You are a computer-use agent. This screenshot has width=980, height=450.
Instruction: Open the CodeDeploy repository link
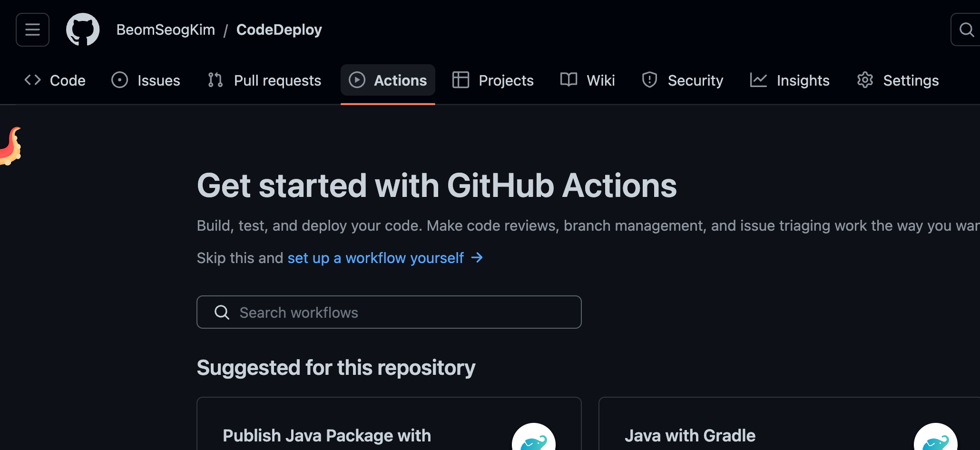click(279, 29)
